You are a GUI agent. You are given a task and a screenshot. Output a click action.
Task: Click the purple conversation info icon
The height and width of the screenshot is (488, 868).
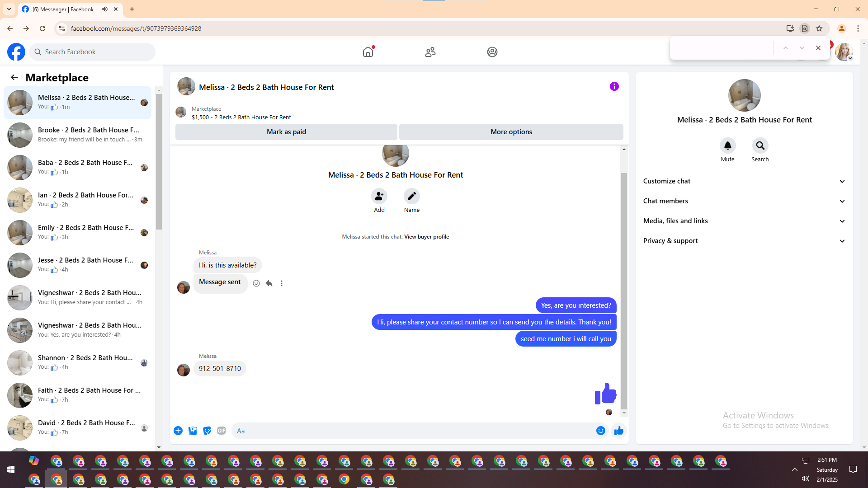pyautogui.click(x=614, y=86)
